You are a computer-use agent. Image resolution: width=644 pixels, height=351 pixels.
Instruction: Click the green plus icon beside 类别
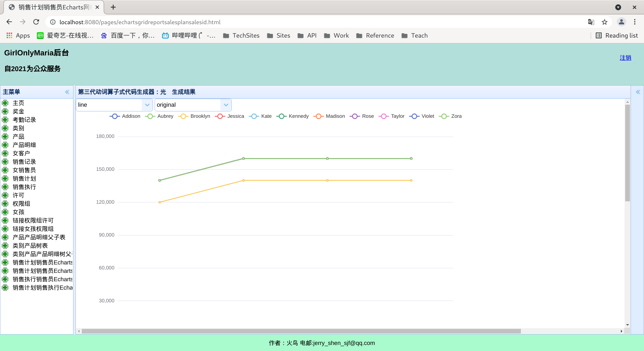[x=5, y=128]
